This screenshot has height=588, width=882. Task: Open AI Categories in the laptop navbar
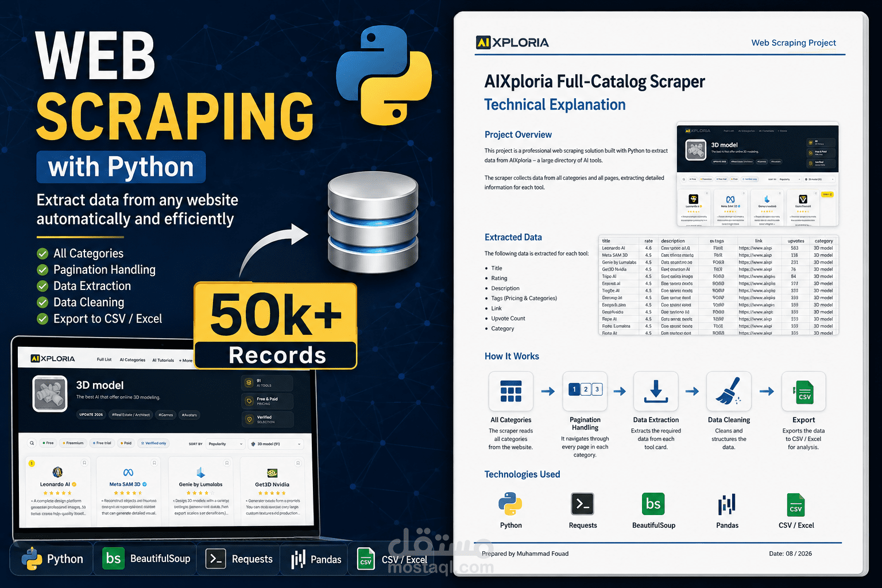pyautogui.click(x=133, y=360)
